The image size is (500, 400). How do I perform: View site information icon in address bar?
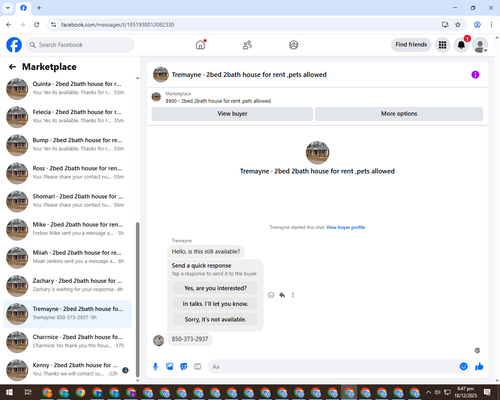(53, 25)
